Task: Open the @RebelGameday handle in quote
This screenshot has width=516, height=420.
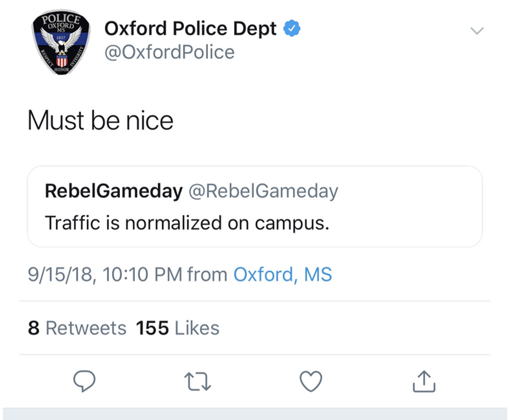Action: [263, 192]
